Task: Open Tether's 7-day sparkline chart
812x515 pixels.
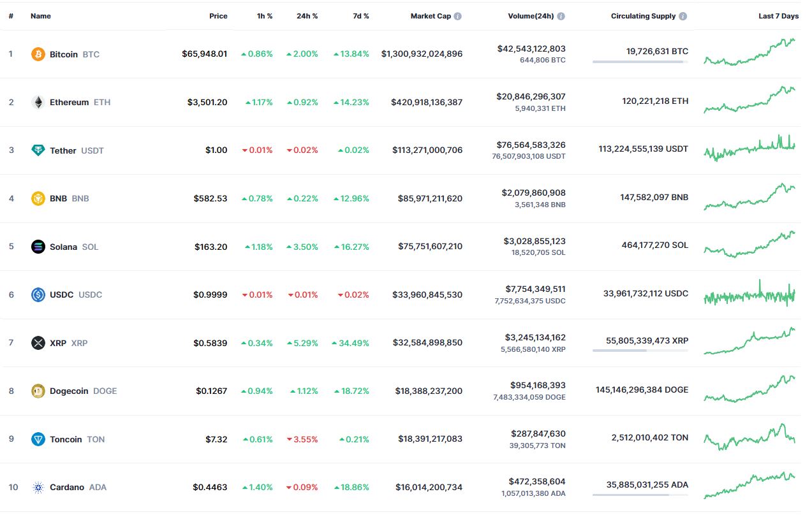Action: 749,148
